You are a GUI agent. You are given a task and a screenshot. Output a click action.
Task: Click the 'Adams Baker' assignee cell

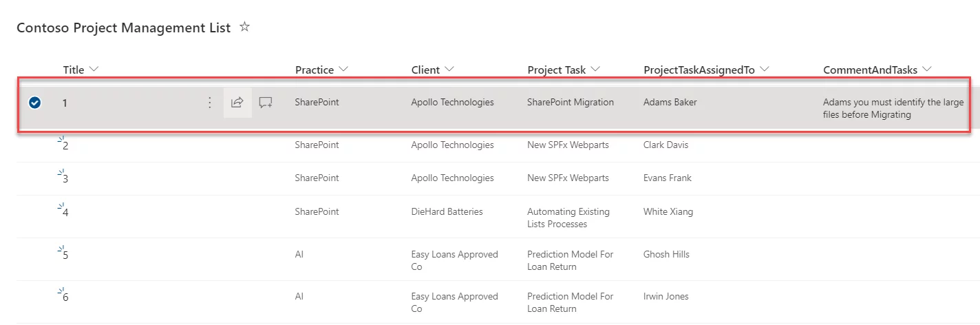(670, 102)
